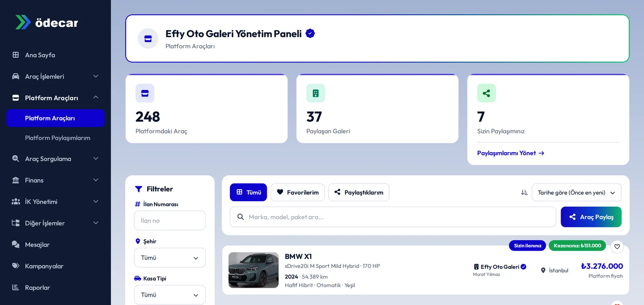Open Şehir dropdown
644x305 pixels.
170,258
